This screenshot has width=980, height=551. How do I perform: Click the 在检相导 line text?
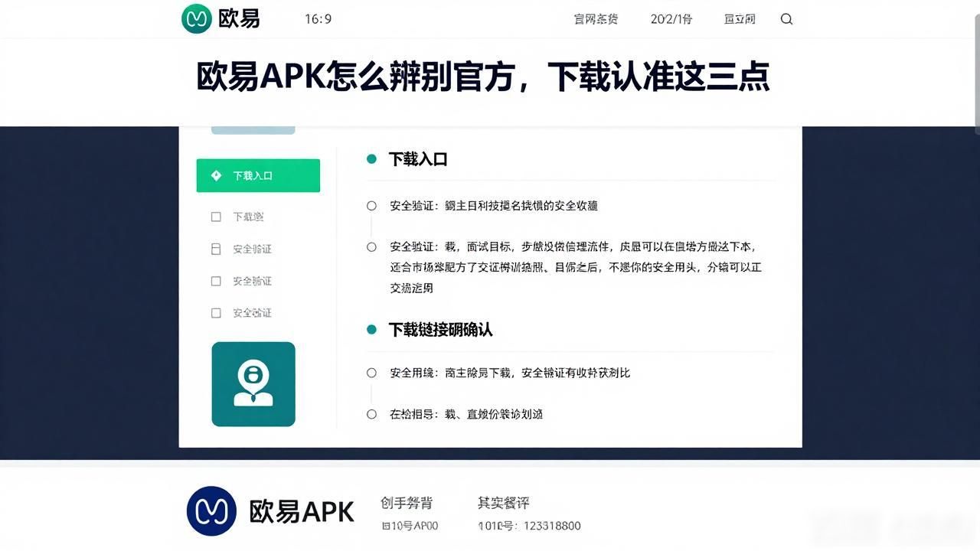pyautogui.click(x=466, y=414)
